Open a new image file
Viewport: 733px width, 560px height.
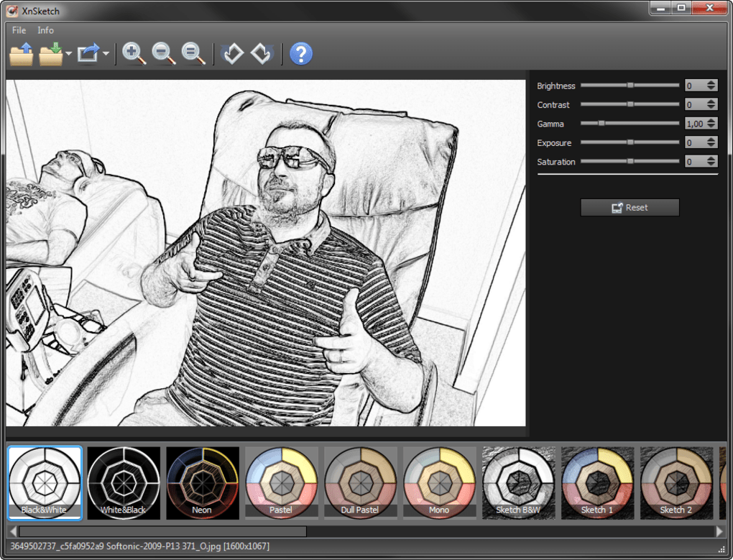point(20,53)
